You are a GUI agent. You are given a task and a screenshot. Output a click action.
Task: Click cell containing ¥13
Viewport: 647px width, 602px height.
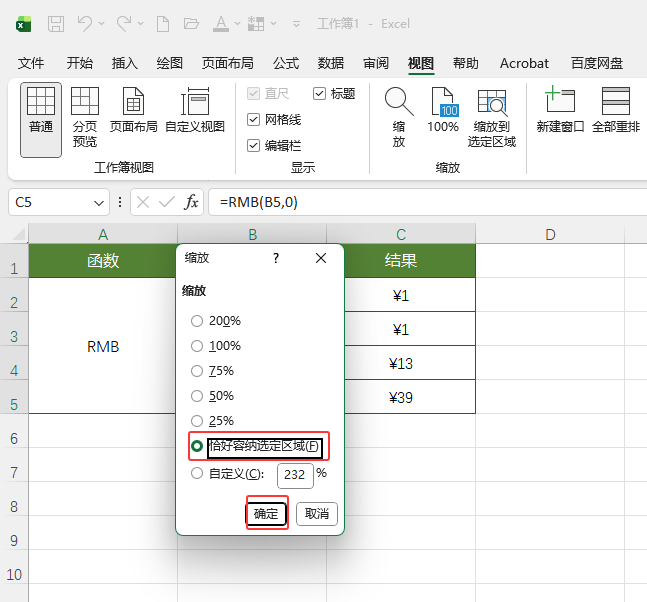[401, 363]
